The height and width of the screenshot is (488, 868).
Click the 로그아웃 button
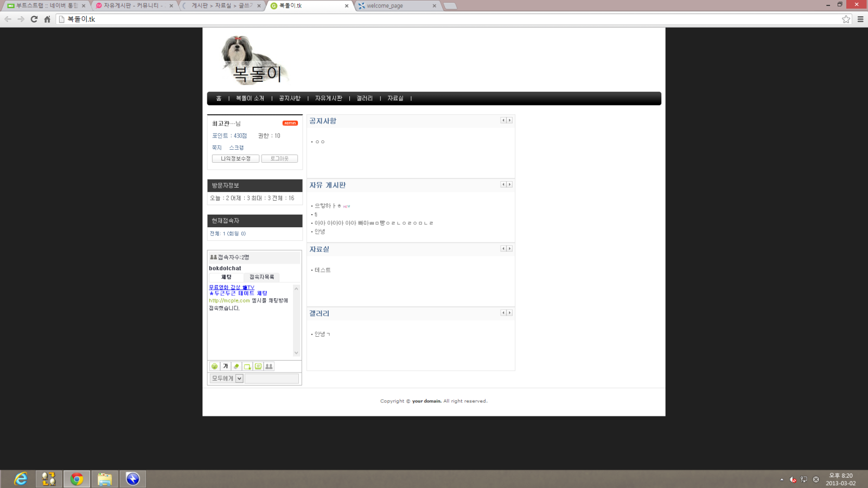[279, 159]
